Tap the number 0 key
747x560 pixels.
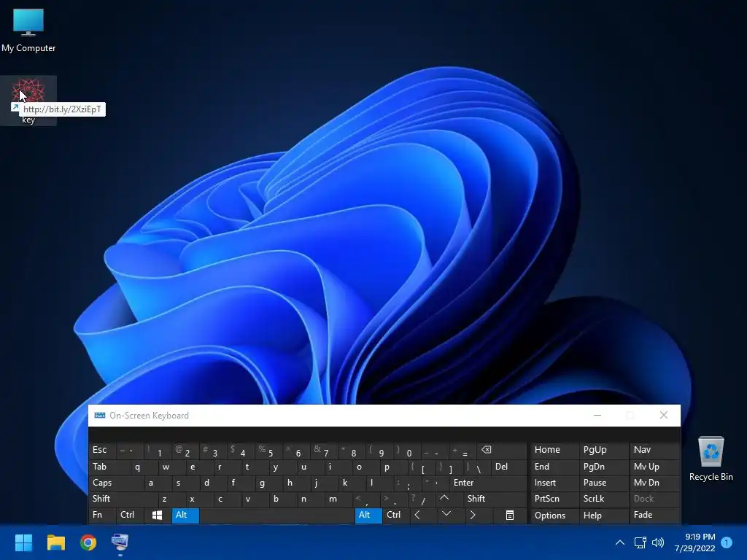(407, 450)
